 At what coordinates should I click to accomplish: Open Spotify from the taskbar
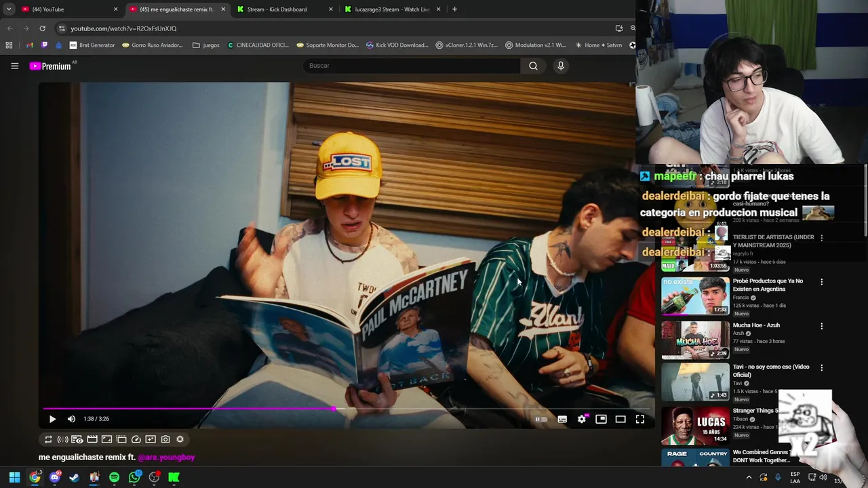(114, 477)
